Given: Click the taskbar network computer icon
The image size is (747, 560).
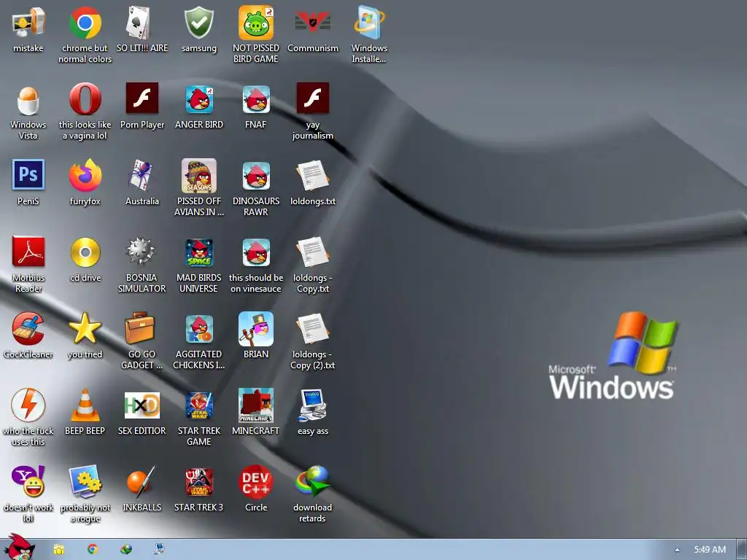Looking at the screenshot, I should 160,550.
